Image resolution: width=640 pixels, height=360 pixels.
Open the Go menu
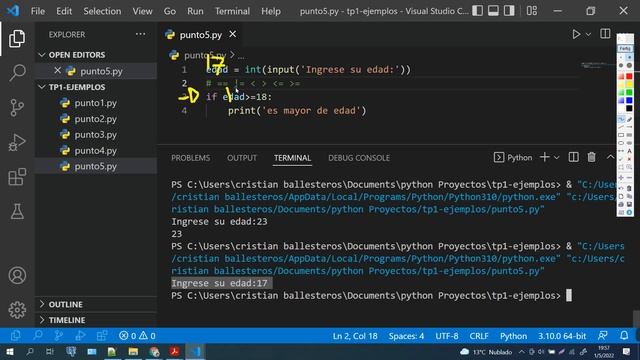click(169, 11)
